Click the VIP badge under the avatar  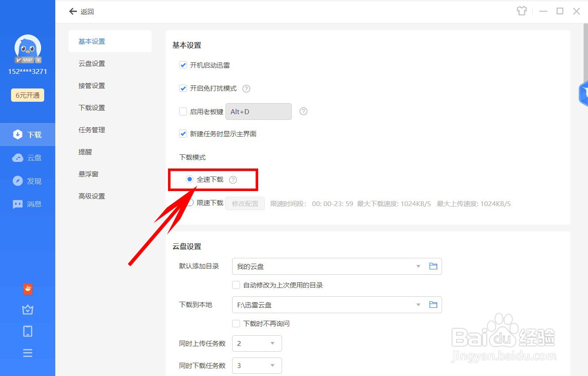(28, 60)
